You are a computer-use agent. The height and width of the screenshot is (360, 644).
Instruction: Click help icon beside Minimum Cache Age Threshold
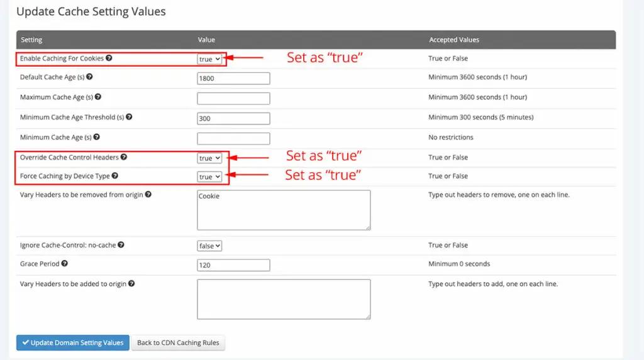[129, 117]
